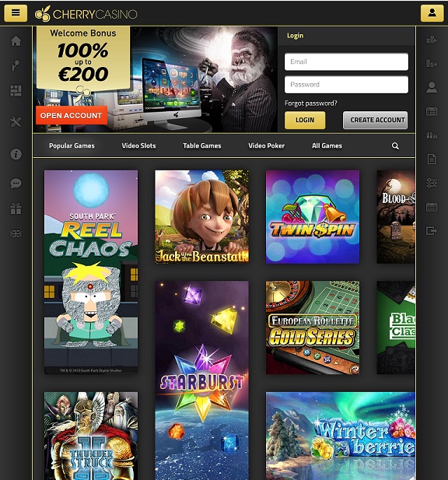Select the Table Games tab

pyautogui.click(x=202, y=145)
